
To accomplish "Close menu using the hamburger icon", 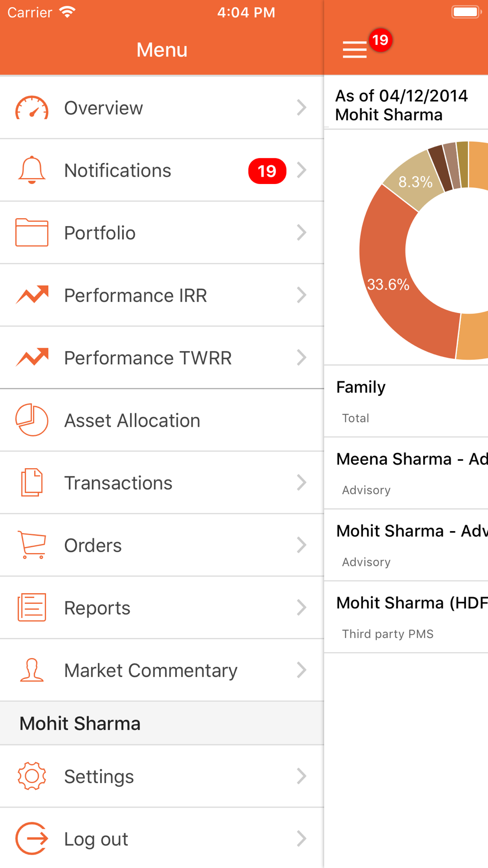I will coord(355,49).
